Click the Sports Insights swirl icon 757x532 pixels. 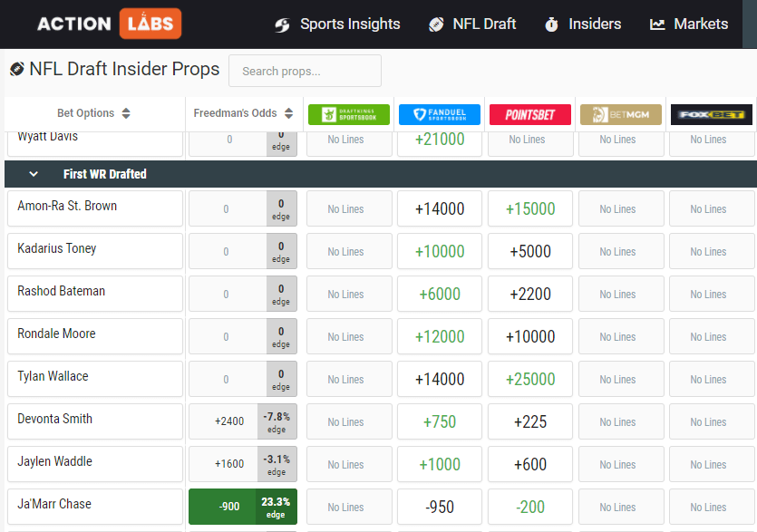tap(283, 24)
